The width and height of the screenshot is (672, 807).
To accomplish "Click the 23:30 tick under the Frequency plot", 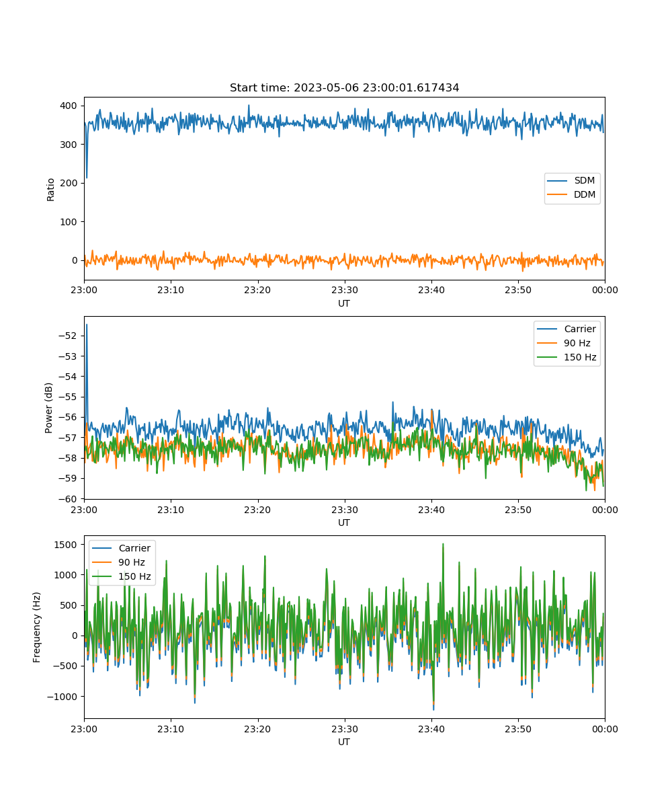I will [344, 728].
